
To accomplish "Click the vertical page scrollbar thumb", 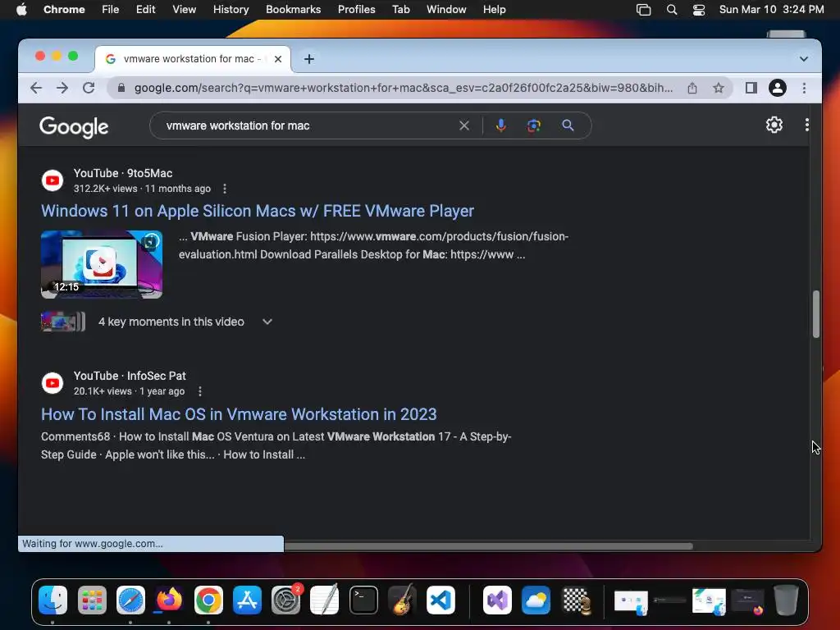I will pos(816,314).
